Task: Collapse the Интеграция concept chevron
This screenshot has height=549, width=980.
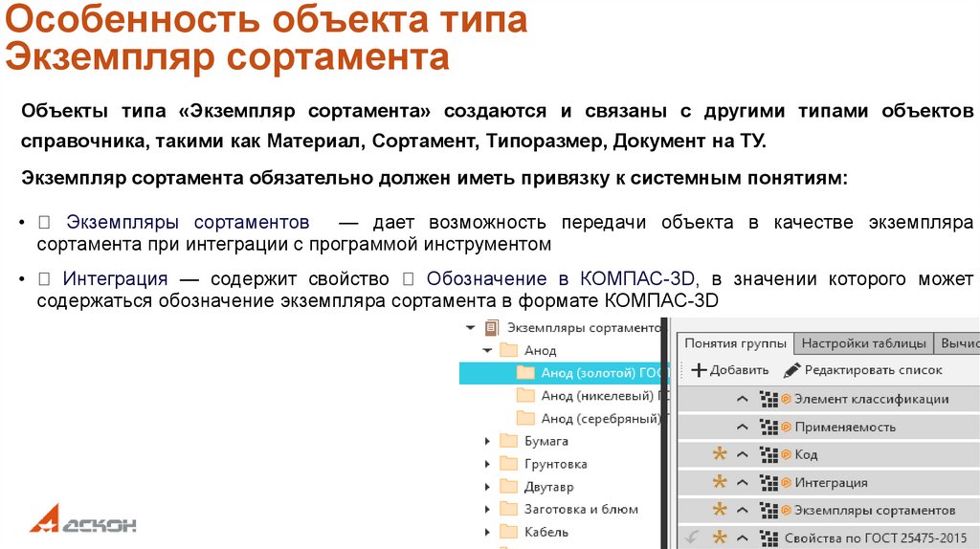Action: click(x=742, y=482)
